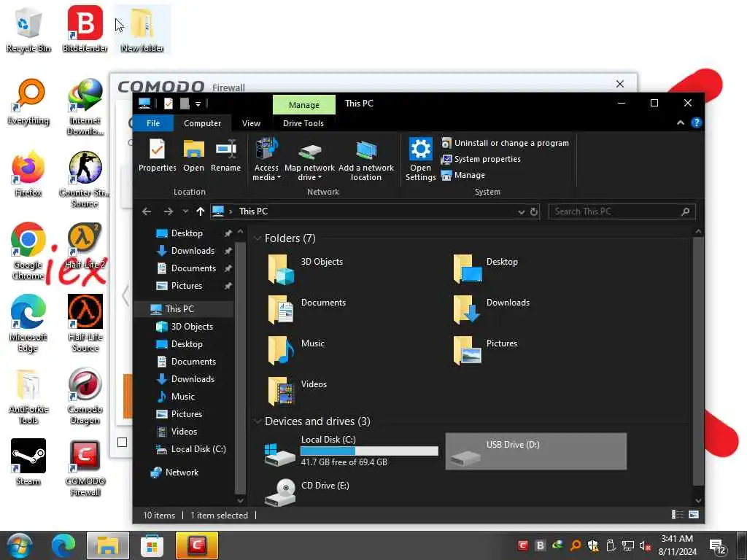Open Microsoft Edge from the taskbar
This screenshot has height=560, width=747.
(63, 545)
